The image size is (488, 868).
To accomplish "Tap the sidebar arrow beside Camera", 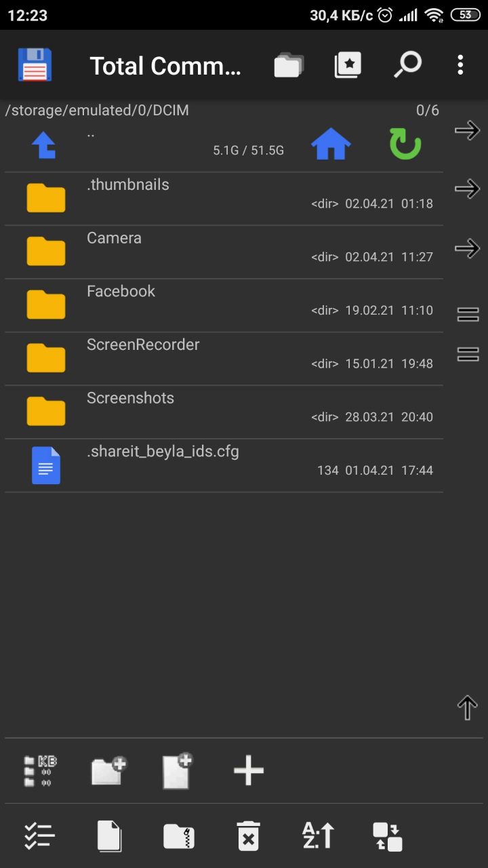I will pyautogui.click(x=467, y=248).
